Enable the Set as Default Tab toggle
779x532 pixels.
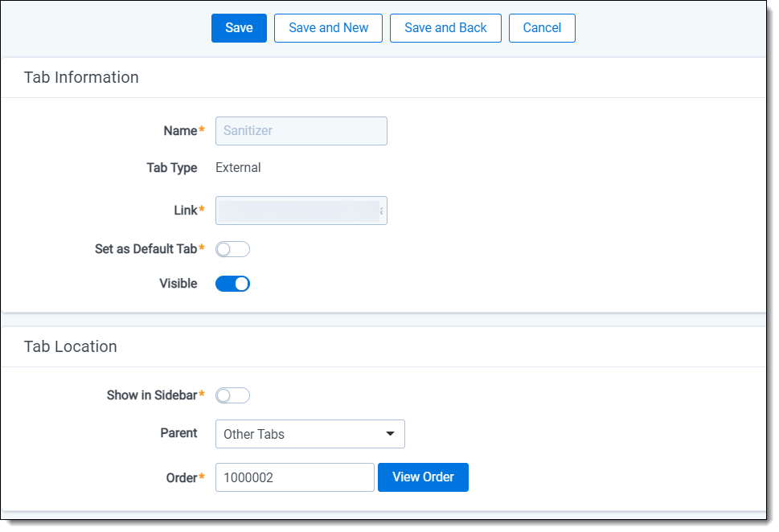tap(232, 249)
